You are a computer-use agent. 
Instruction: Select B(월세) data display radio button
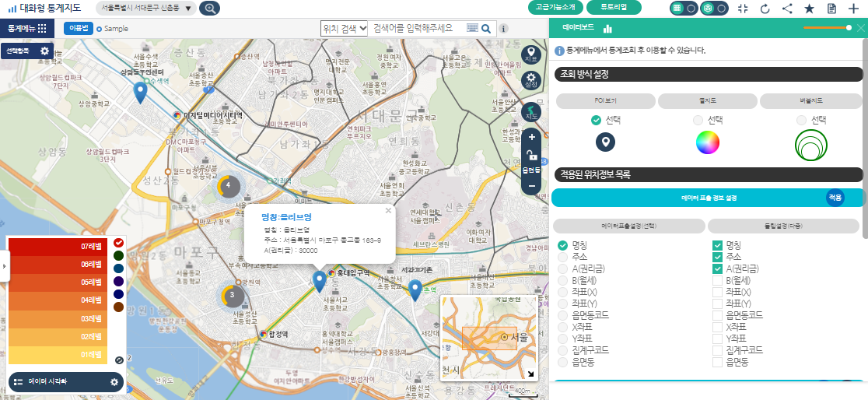point(563,280)
